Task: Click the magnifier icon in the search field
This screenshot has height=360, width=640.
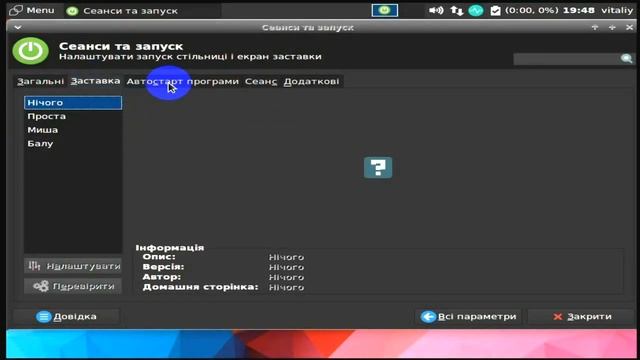Action: pos(627,59)
